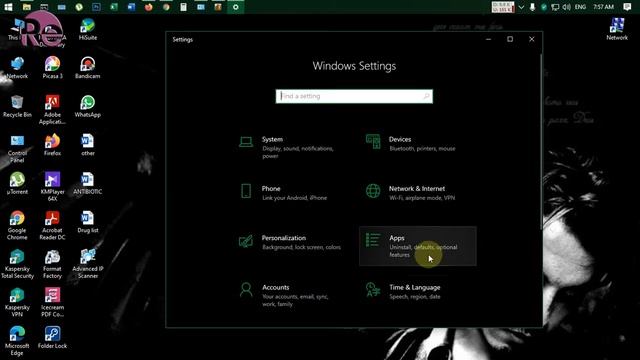Select the ANTIBIOTIC Word document
This screenshot has height=360, width=640.
coord(88,183)
